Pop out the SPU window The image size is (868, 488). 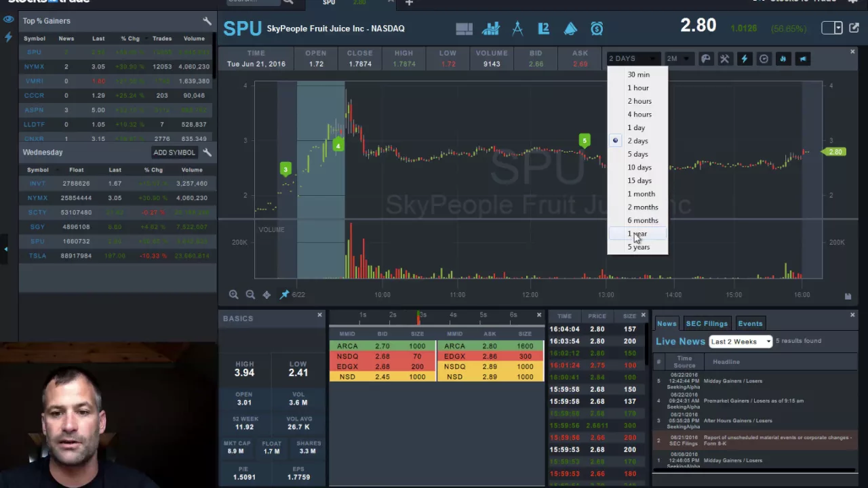pos(854,28)
